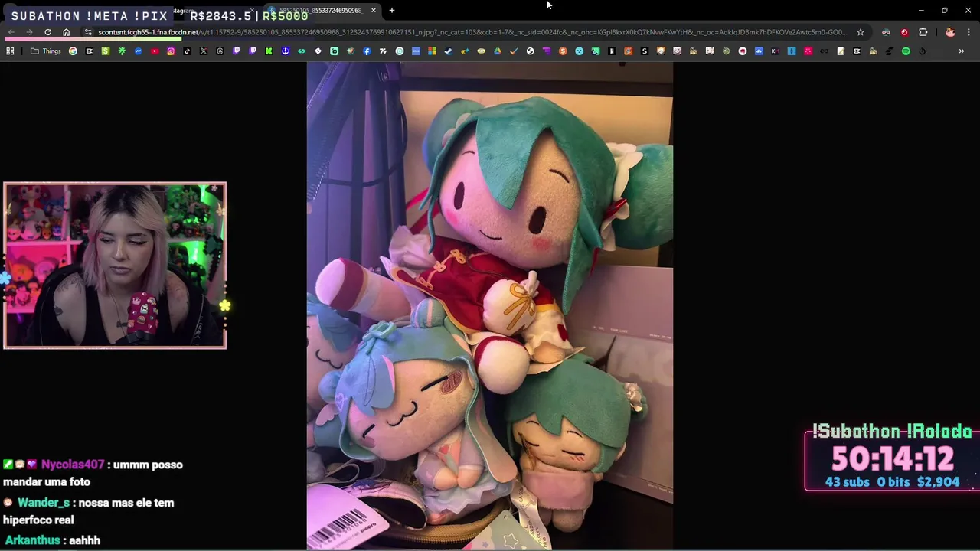Open the power-symbol bookmark icon
Viewport: 980px width, 551px height.
[x=922, y=51]
